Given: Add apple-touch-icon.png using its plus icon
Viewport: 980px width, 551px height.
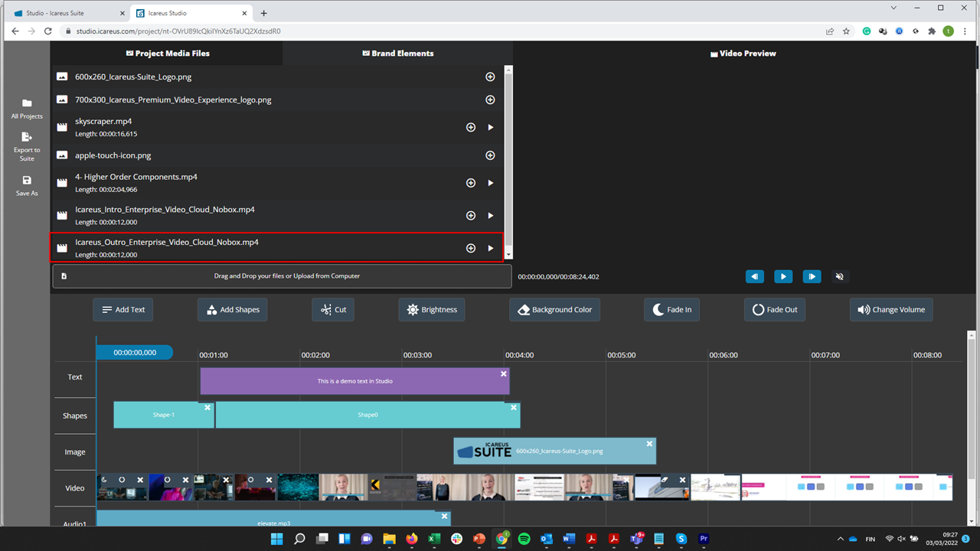Looking at the screenshot, I should tap(490, 155).
